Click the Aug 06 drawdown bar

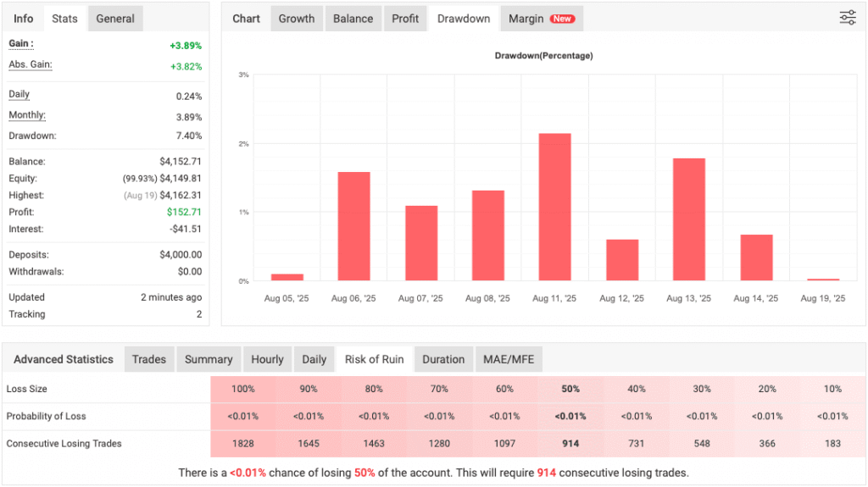(353, 226)
